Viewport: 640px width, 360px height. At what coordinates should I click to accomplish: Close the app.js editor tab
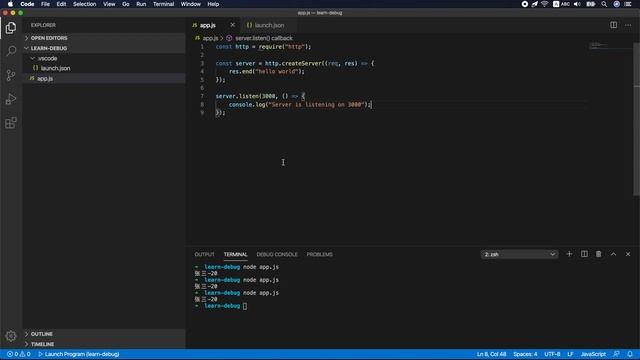[233, 25]
